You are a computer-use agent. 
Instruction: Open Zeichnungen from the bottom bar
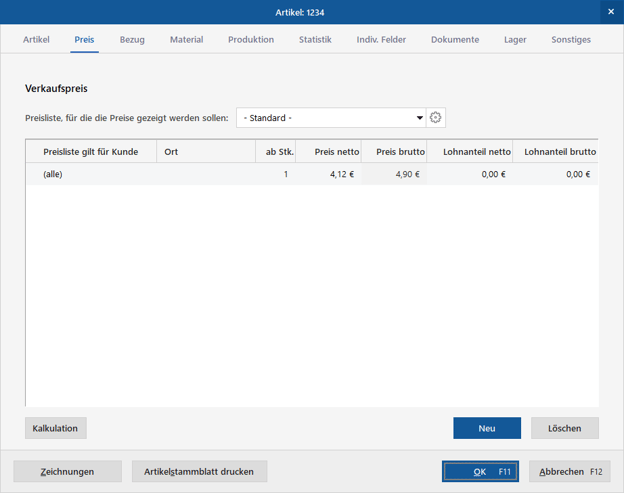(x=67, y=471)
